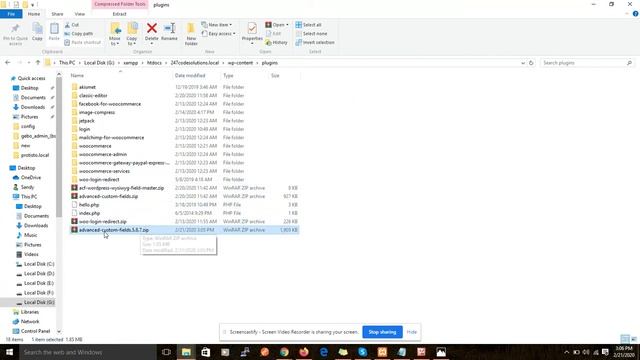Open Skype from the taskbar
This screenshot has height=360, width=640.
point(362,352)
